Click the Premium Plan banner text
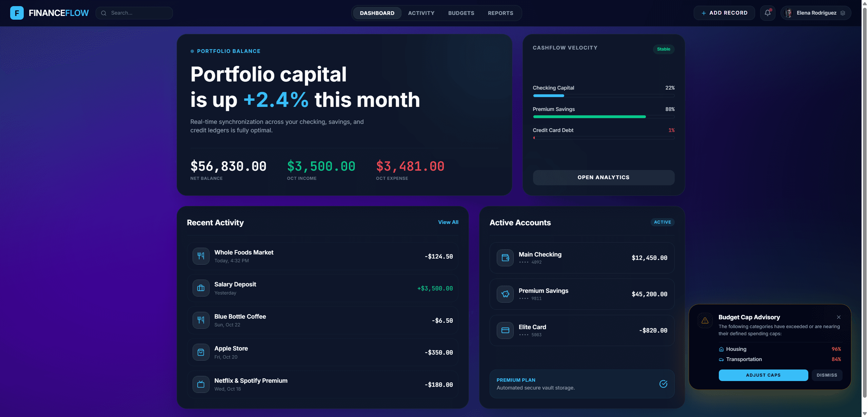The height and width of the screenshot is (417, 868). 536,384
